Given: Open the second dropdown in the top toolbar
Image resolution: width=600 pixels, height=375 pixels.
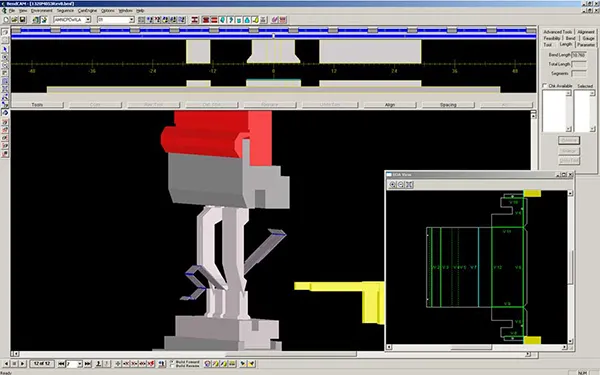Looking at the screenshot, I should 132,20.
